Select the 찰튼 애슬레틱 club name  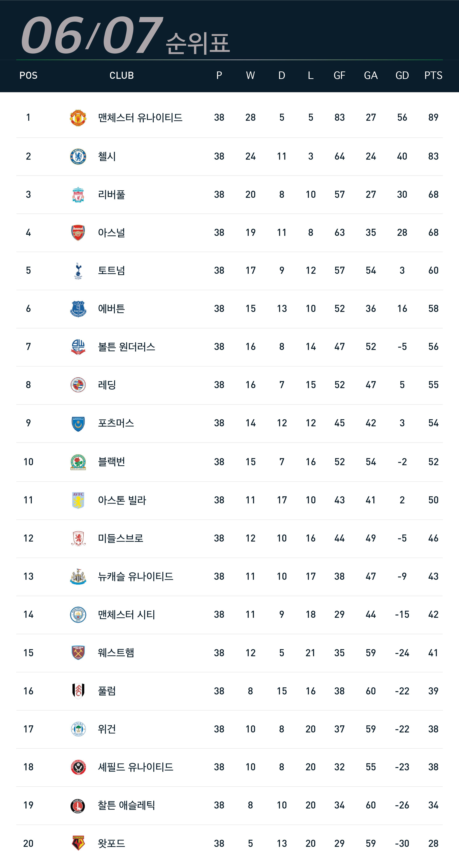[x=126, y=805]
